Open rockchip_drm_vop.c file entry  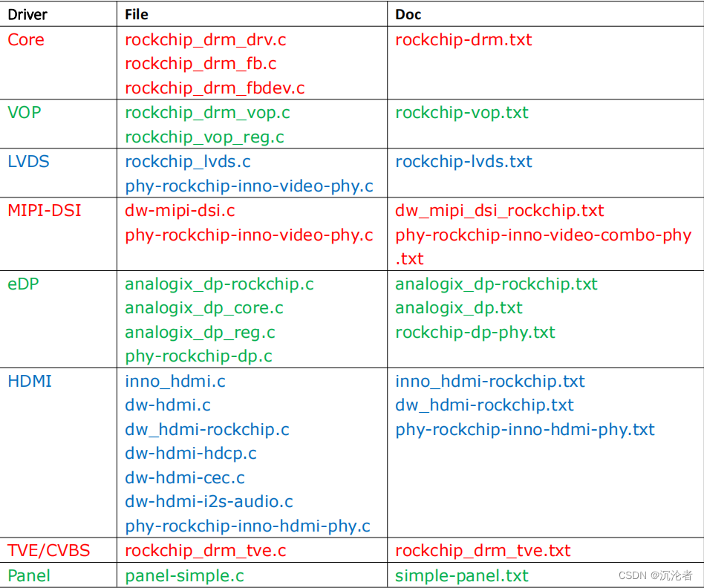point(207,113)
